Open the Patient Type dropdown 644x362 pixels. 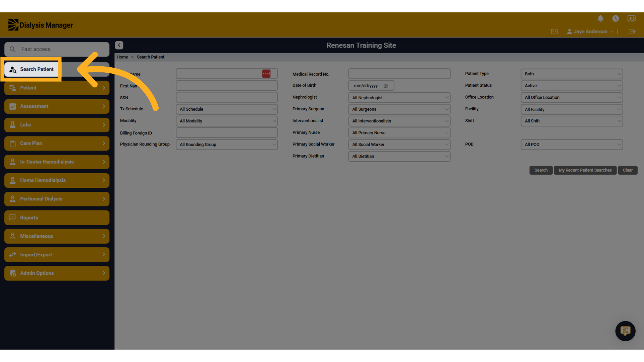click(x=572, y=74)
